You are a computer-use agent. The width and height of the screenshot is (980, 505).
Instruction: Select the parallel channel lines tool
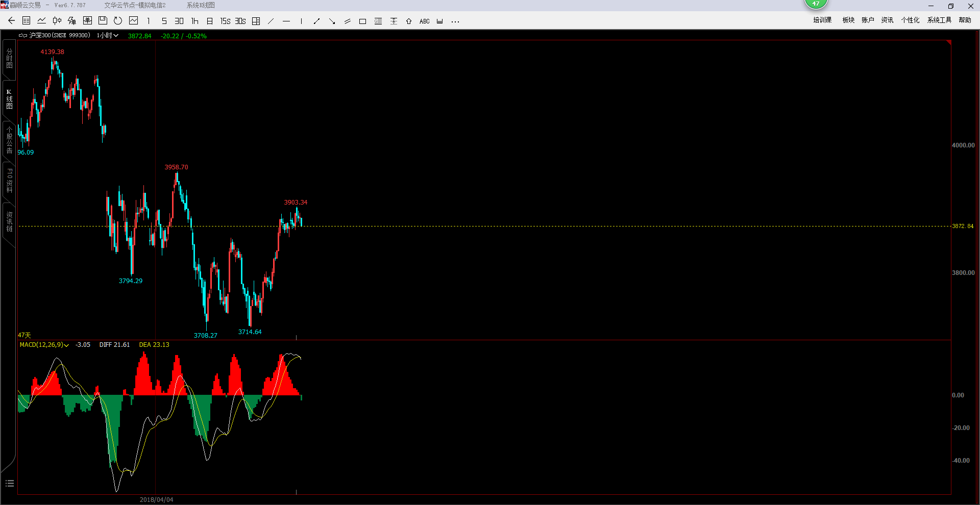coord(347,21)
